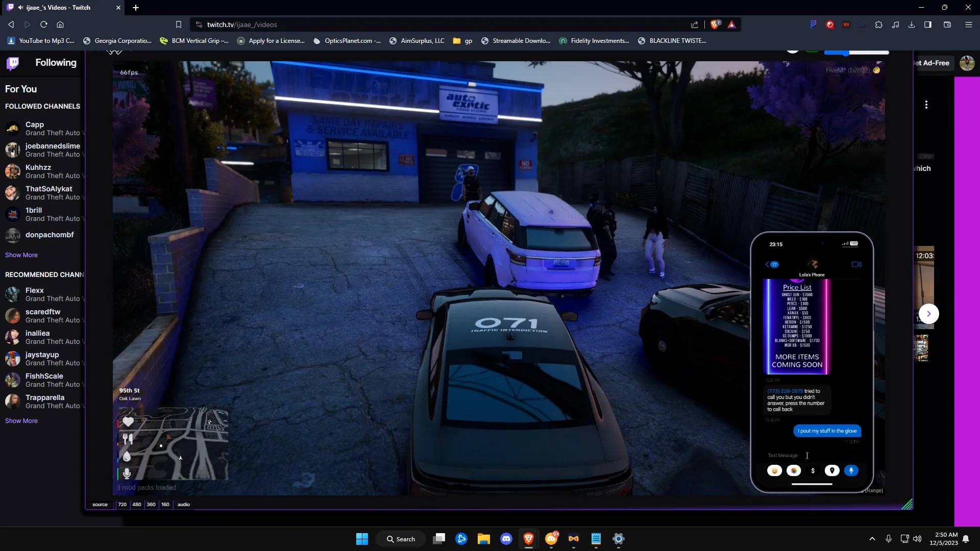This screenshot has width=980, height=551.
Task: Adjust the blue volume slider
Action: click(x=846, y=53)
